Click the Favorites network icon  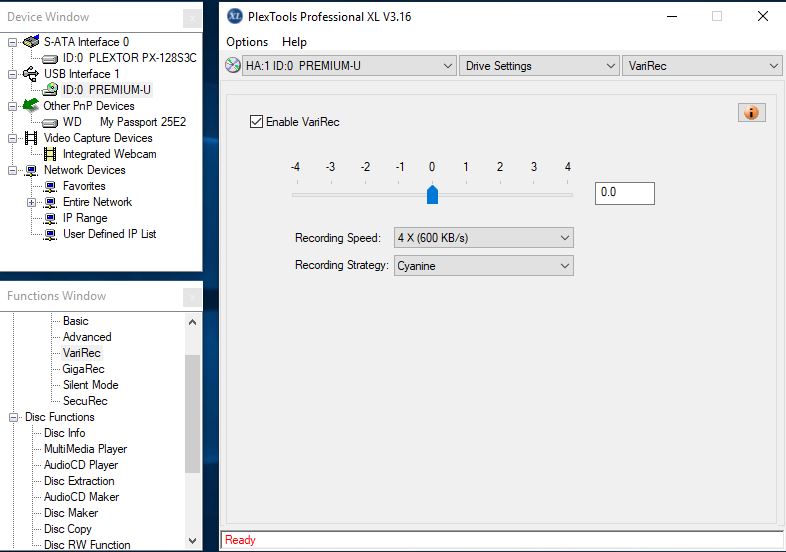coord(50,187)
